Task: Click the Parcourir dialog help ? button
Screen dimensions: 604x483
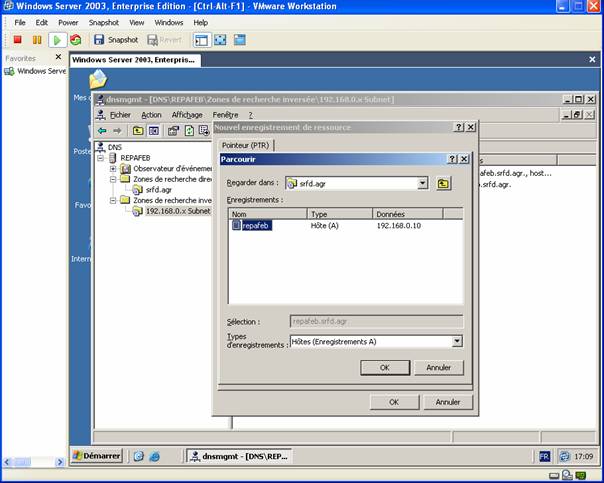Action: coord(452,159)
